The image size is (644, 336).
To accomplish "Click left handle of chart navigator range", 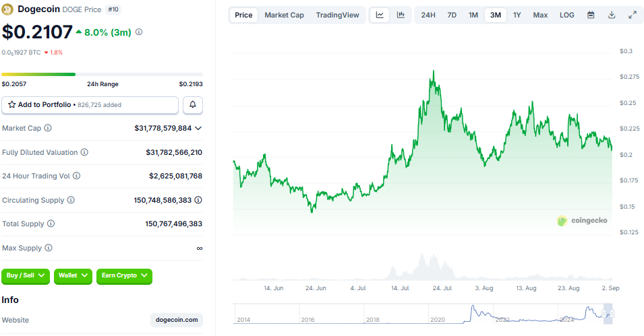I will coord(604,314).
